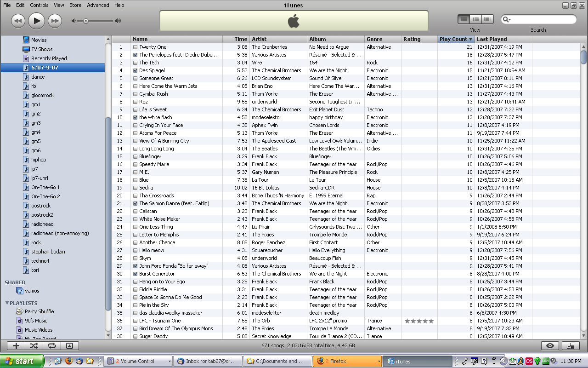Skip ahead with the Next track button
This screenshot has width=588, height=368.
(x=55, y=21)
